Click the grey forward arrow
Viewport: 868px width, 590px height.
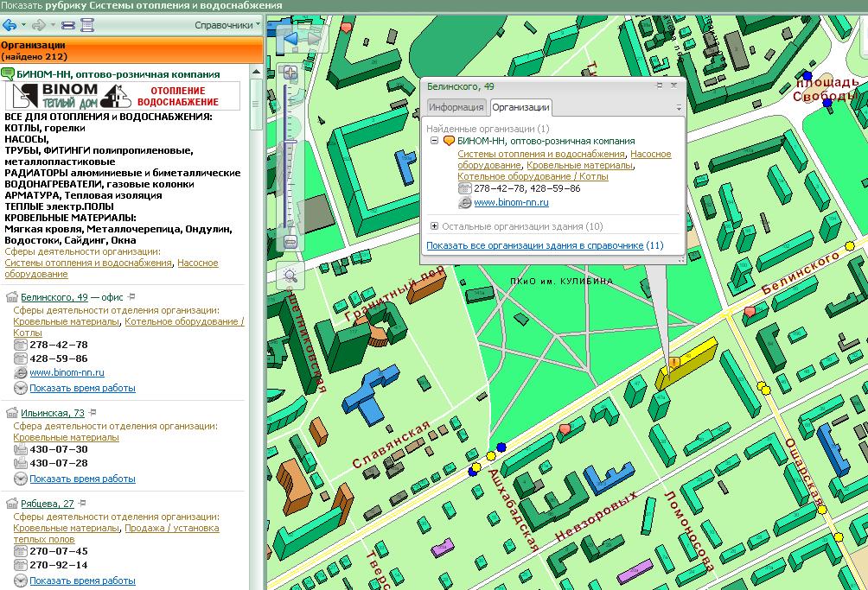(x=39, y=25)
